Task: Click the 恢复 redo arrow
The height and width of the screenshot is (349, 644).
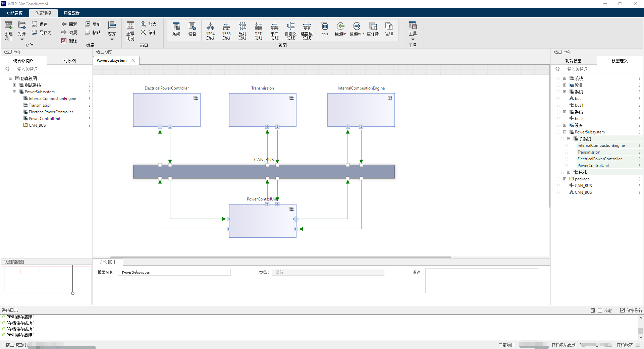Action: point(64,33)
